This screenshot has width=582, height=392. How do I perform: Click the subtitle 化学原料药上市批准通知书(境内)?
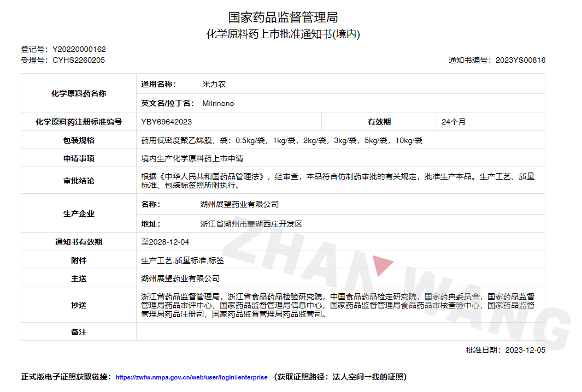pyautogui.click(x=283, y=34)
